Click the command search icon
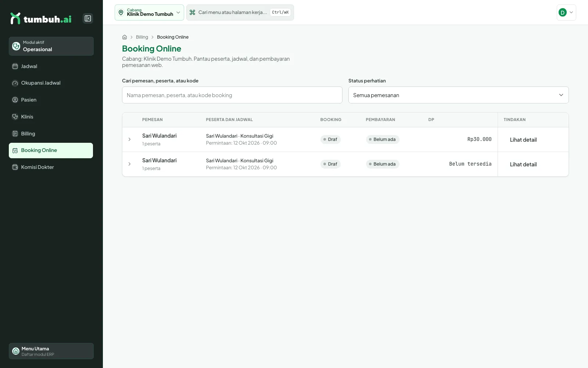Viewport: 588px width, 368px height. coord(192,13)
